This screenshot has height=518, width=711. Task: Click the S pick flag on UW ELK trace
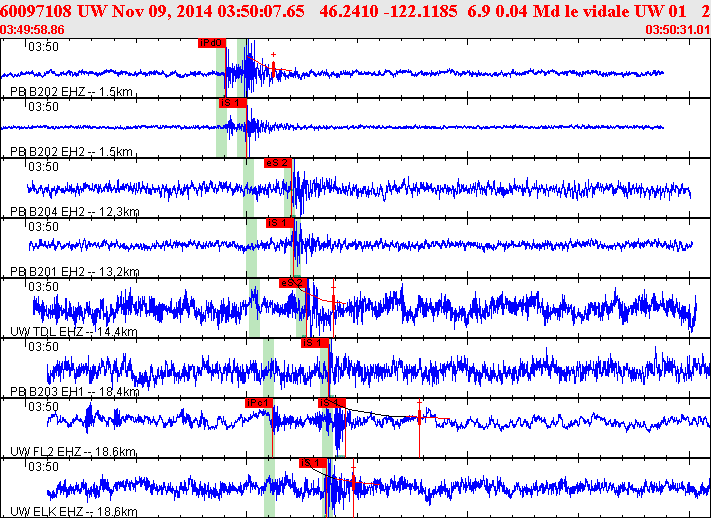click(313, 462)
